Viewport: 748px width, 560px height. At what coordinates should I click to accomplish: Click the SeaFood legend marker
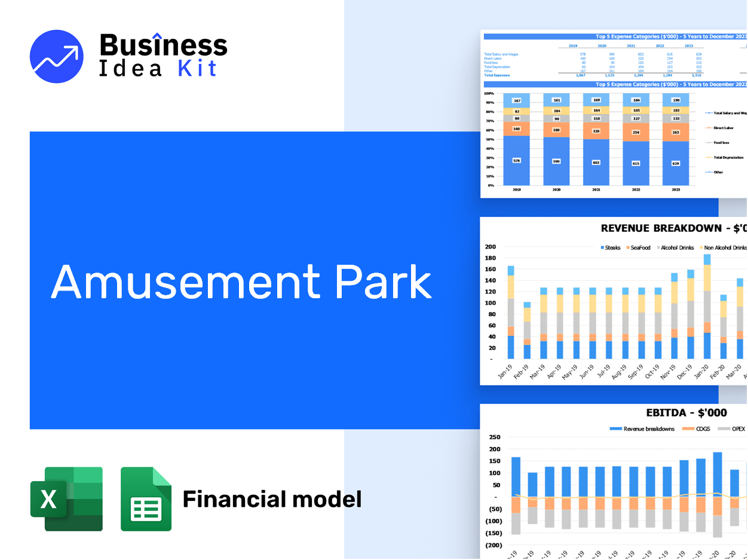(x=628, y=247)
